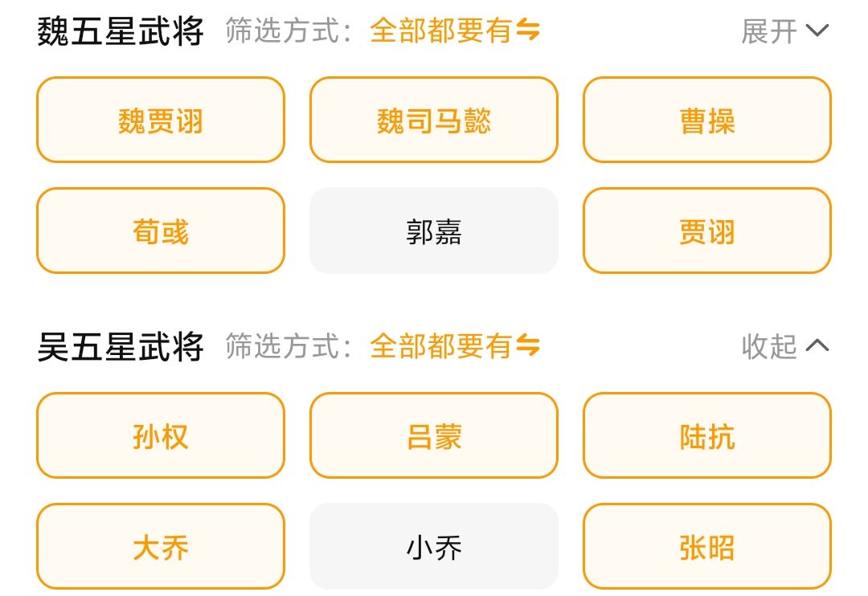The width and height of the screenshot is (868, 596).
Task: Toggle the 吕蒙 filter chip
Action: 434,436
